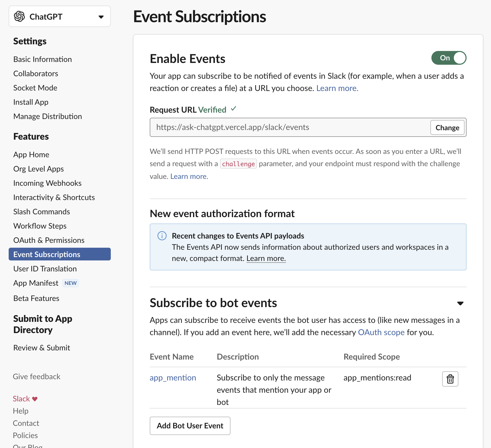Viewport: 491px width, 448px height.
Task: Delete the app_mention event with trash icon
Action: click(450, 379)
